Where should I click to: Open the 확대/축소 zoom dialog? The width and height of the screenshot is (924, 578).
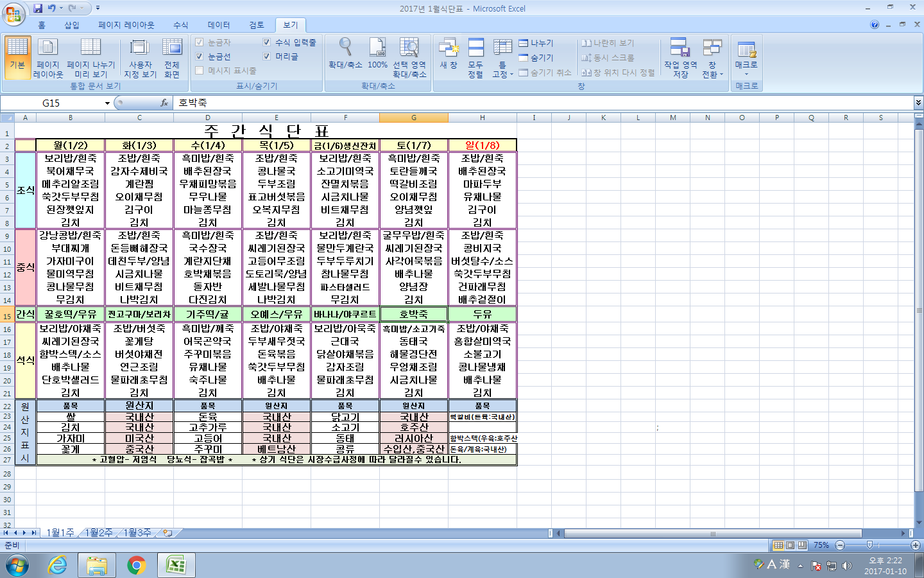click(x=345, y=53)
